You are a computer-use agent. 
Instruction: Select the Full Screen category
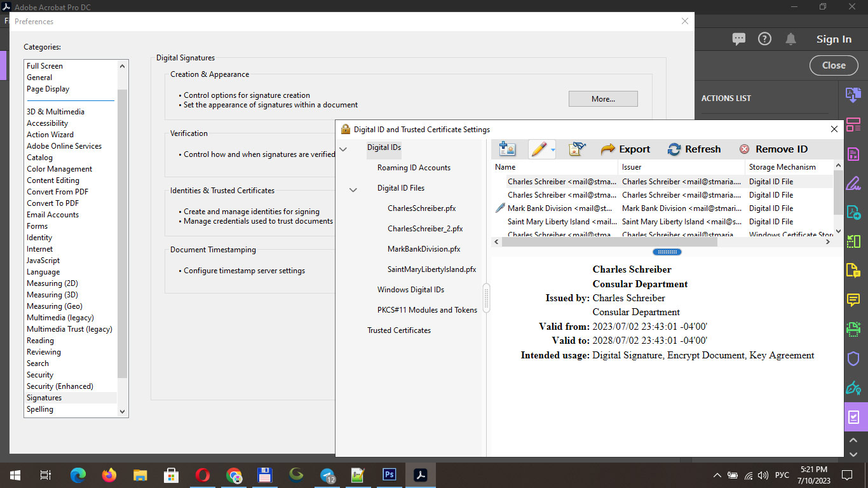click(44, 66)
